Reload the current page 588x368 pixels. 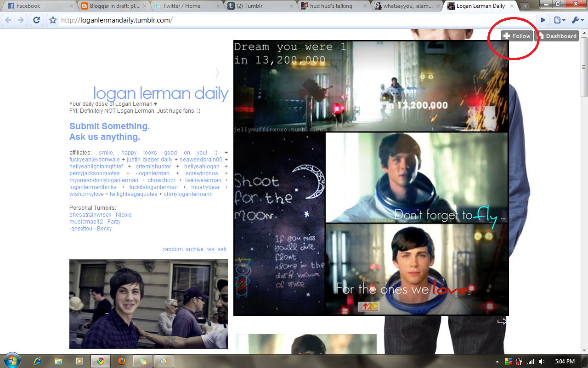click(37, 20)
